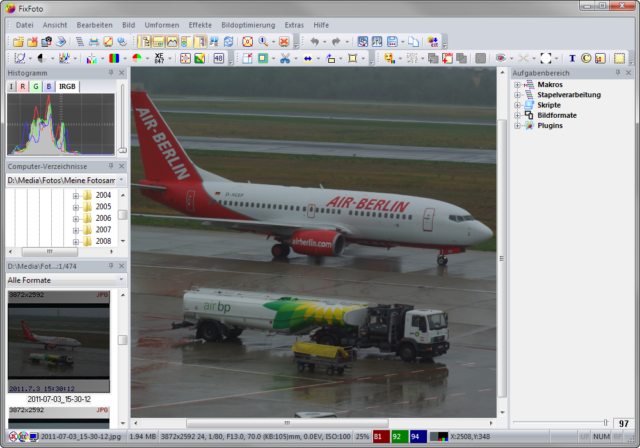This screenshot has height=448, width=640.
Task: Click the XE847 text icon
Action: [x=159, y=58]
